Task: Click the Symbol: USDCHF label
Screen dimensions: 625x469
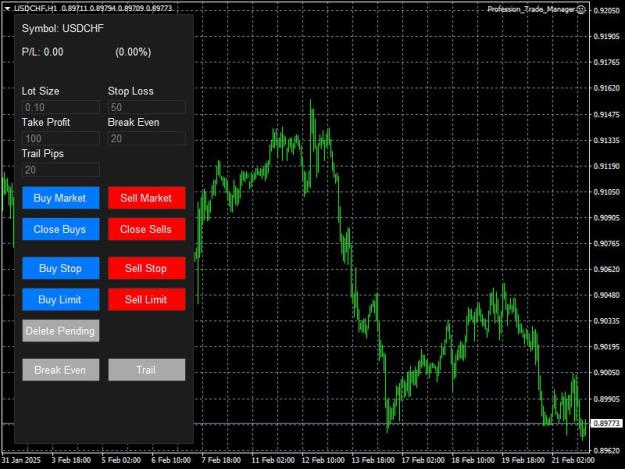Action: coord(63,28)
